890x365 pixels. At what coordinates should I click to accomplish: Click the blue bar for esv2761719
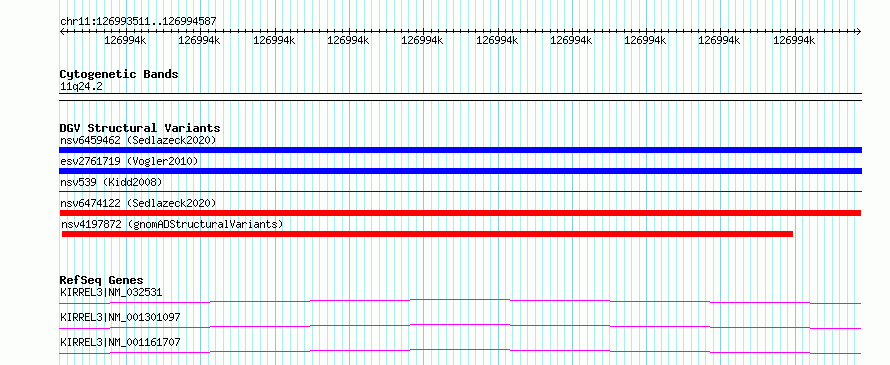click(460, 171)
